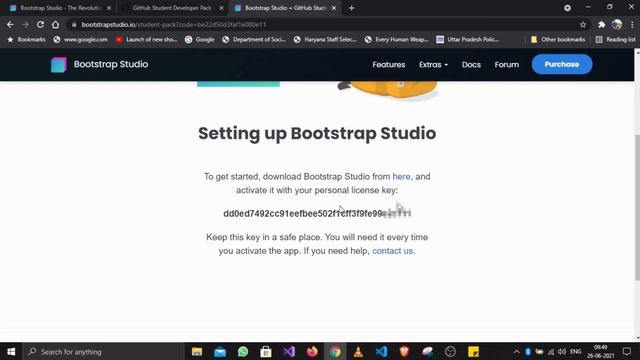Image resolution: width=640 pixels, height=360 pixels.
Task: Click the Purchase button
Action: 562,64
